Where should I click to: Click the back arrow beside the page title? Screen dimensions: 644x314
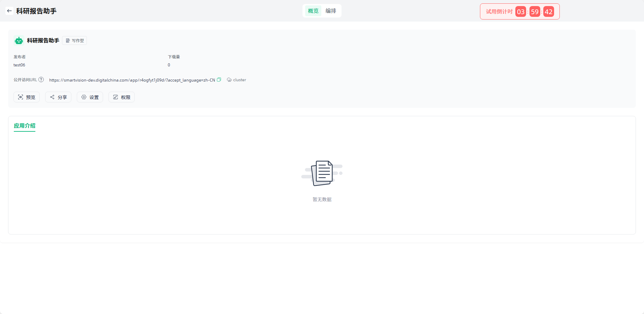pyautogui.click(x=9, y=11)
